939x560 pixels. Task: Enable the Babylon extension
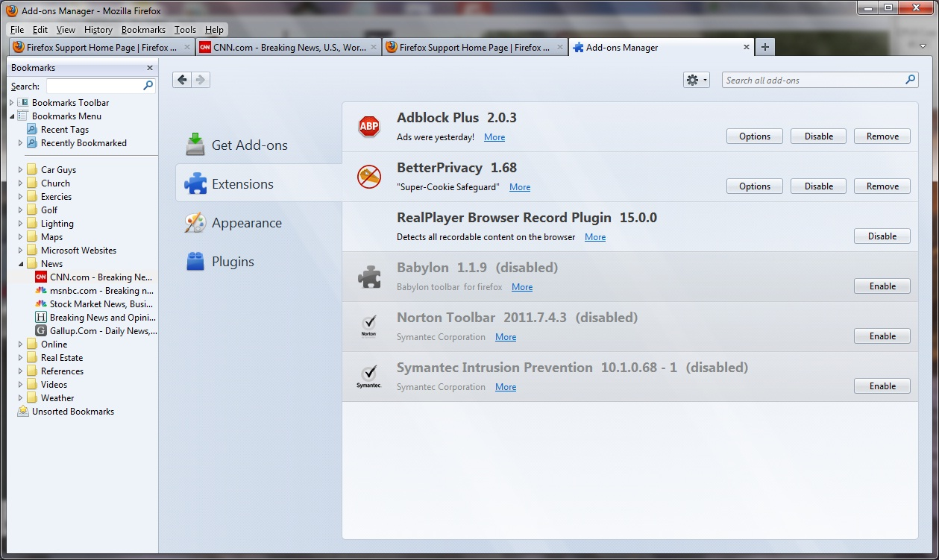pos(882,286)
